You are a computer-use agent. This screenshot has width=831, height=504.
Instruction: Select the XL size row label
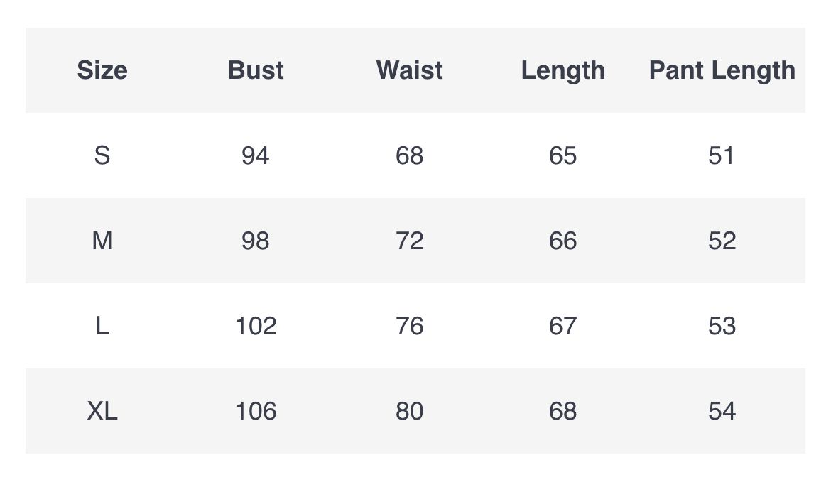click(x=102, y=411)
